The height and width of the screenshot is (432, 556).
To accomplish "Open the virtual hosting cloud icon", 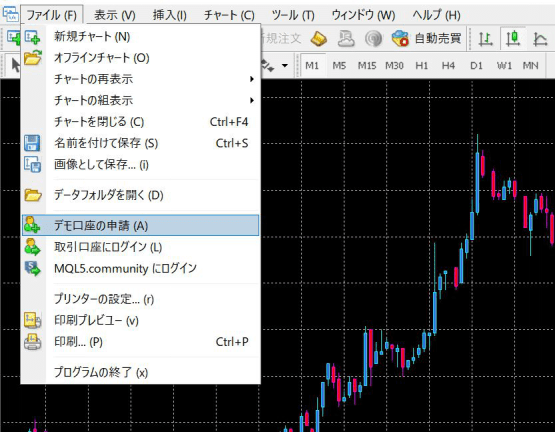I will (346, 38).
